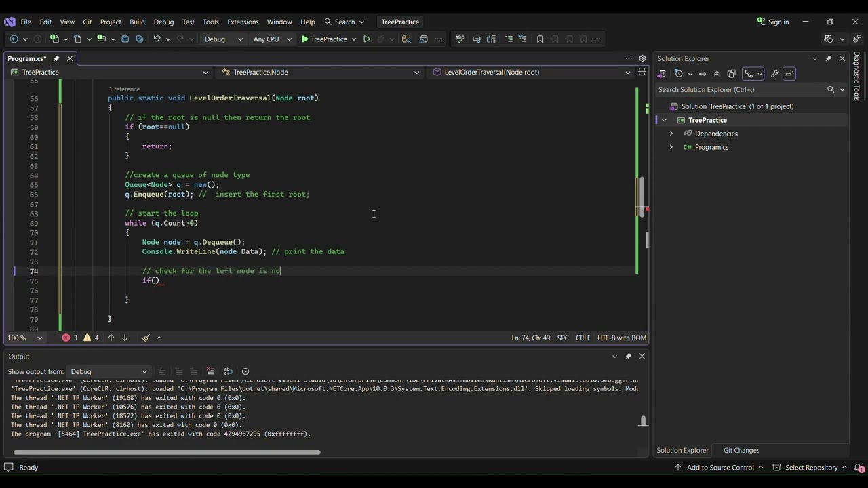868x488 pixels.
Task: Click Select Repository in status bar
Action: click(812, 468)
